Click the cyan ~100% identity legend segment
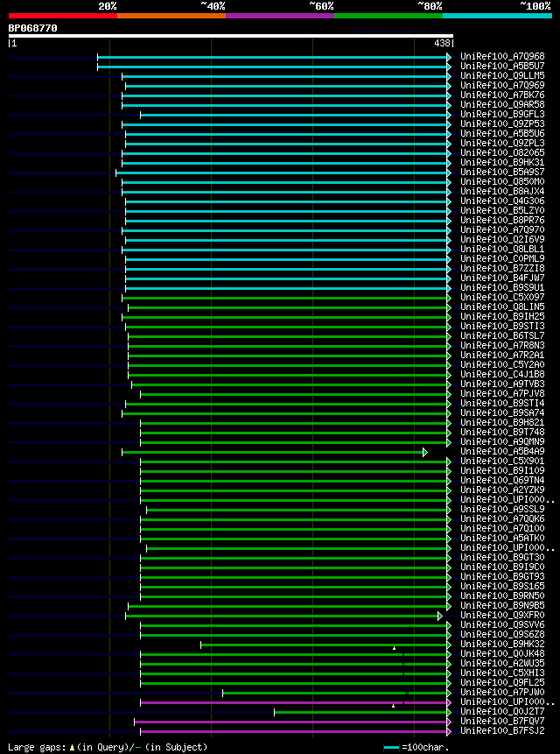 pyautogui.click(x=497, y=16)
